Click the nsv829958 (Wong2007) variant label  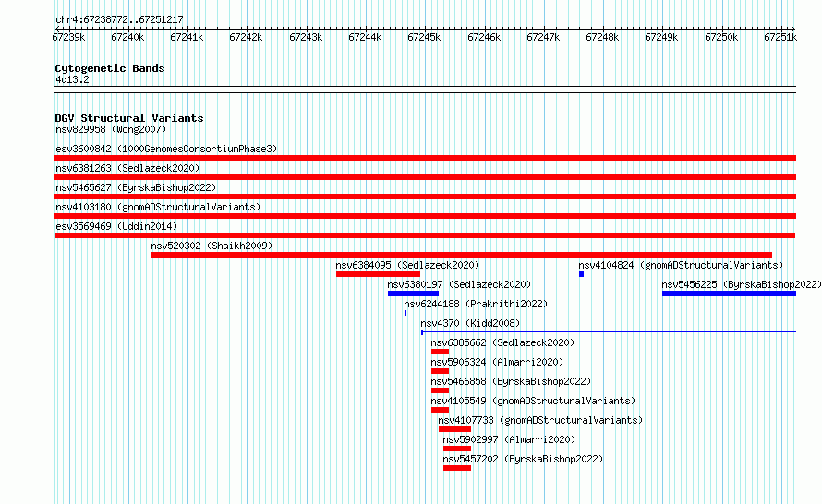[x=111, y=129]
